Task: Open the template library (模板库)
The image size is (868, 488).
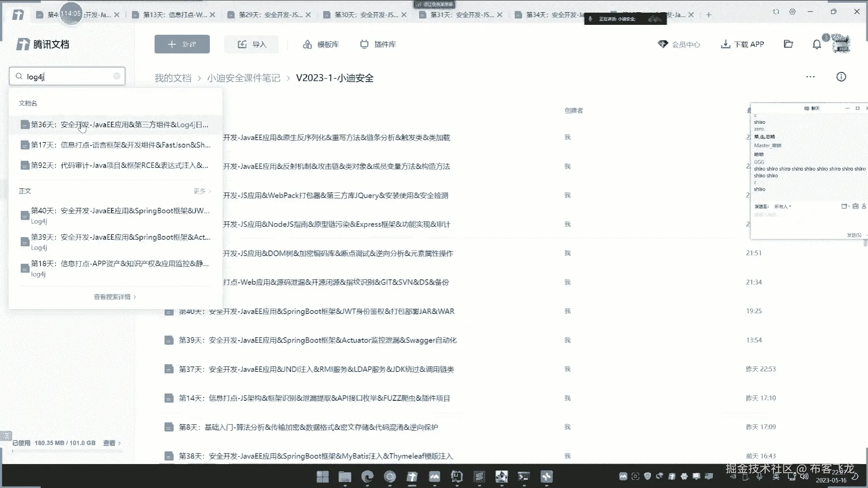Action: pyautogui.click(x=321, y=44)
